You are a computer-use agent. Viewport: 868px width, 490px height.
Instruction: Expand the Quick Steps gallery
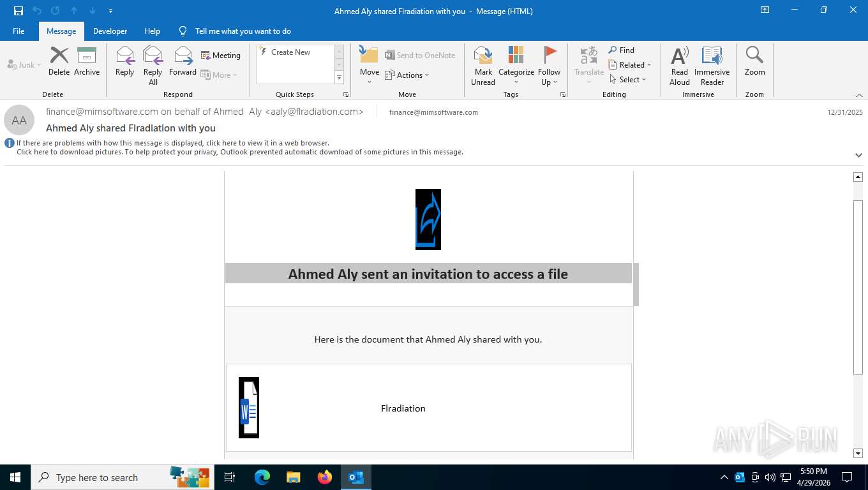tap(339, 78)
